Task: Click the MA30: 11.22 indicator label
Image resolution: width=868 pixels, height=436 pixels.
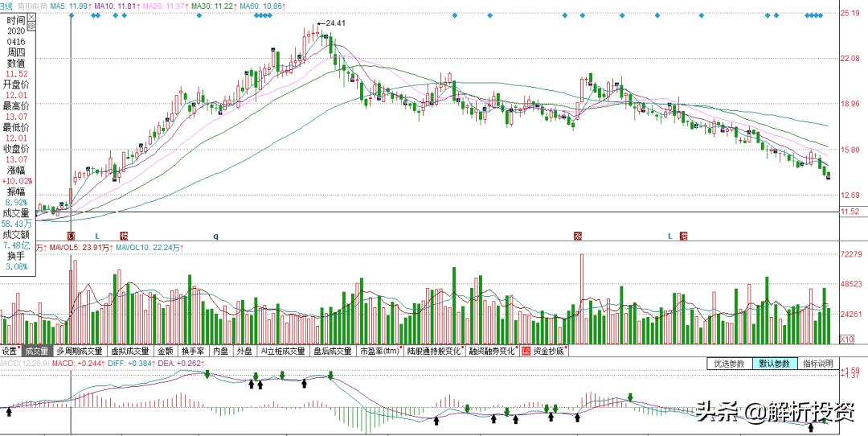Action: click(214, 6)
